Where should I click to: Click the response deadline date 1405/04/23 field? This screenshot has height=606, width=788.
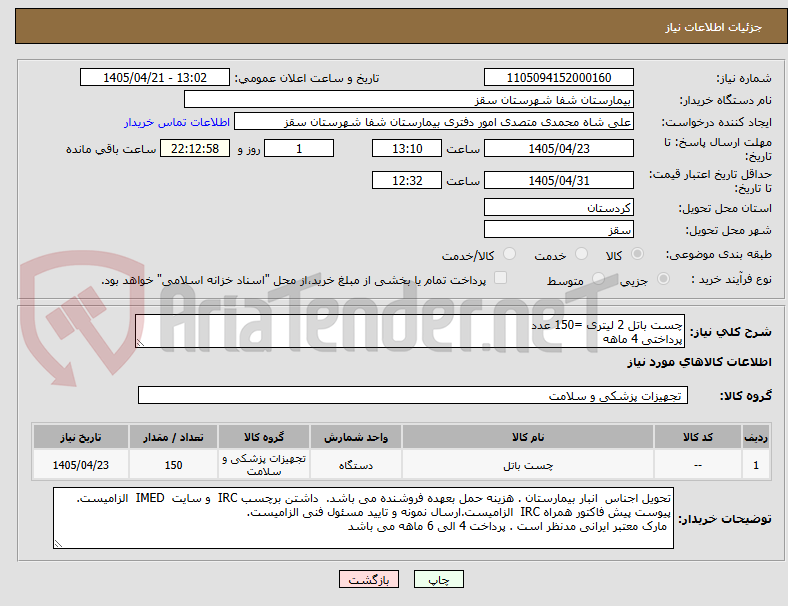pos(559,148)
